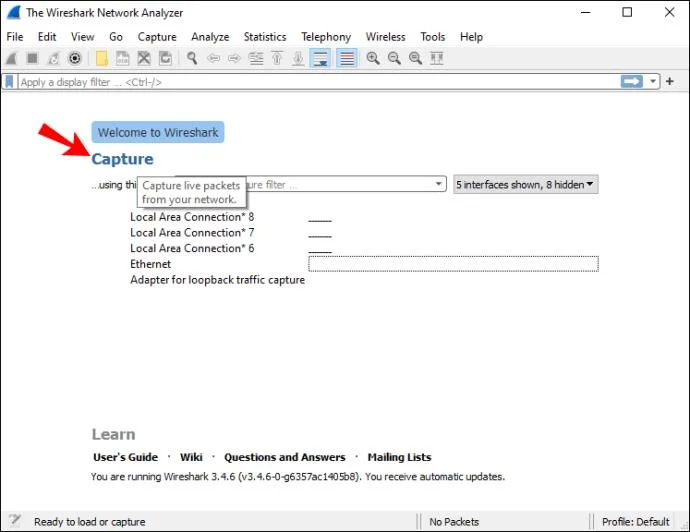The image size is (690, 532).
Task: Restart current capture toolbar icon
Action: click(53, 58)
